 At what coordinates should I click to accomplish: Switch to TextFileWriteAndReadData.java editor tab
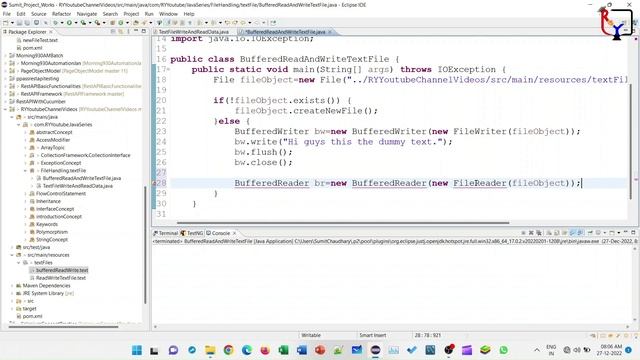(x=193, y=32)
